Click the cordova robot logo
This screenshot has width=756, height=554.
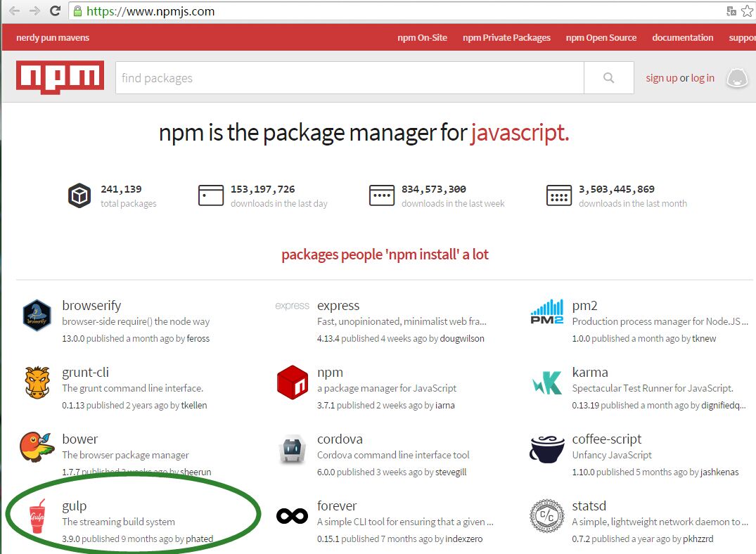point(292,449)
